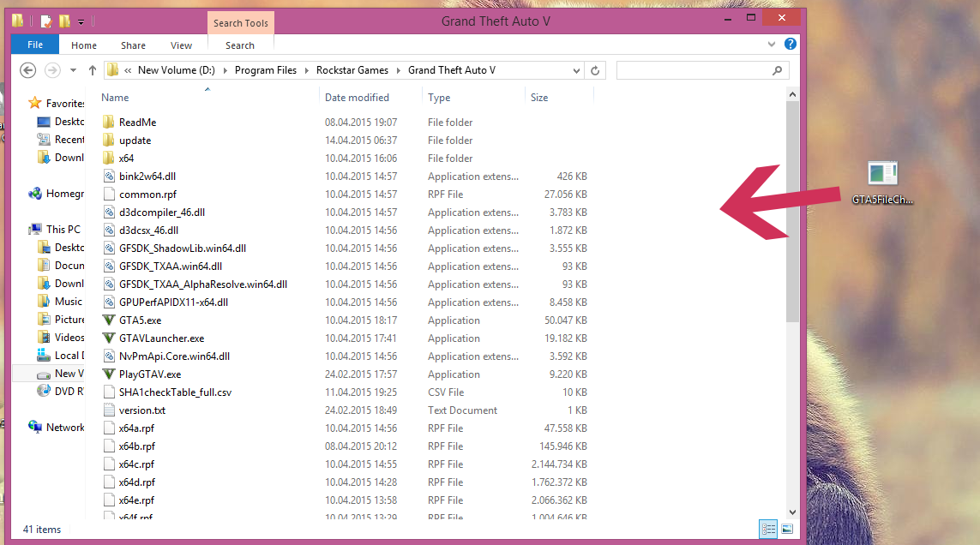Image resolution: width=980 pixels, height=545 pixels.
Task: Create new folder using Quick Access Toolbar icon
Action: 63,19
